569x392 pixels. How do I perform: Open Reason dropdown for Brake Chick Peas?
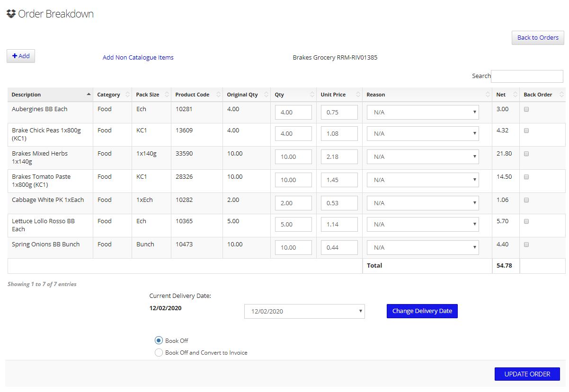pos(423,134)
